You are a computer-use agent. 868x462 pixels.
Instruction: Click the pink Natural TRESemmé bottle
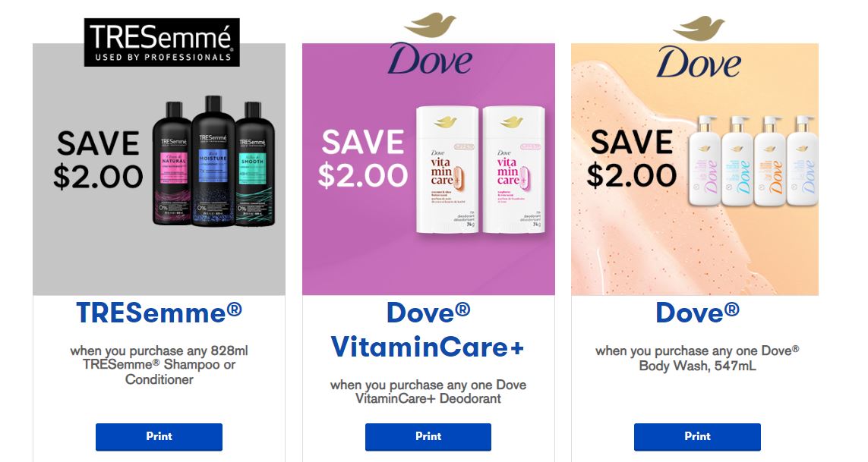(x=172, y=163)
